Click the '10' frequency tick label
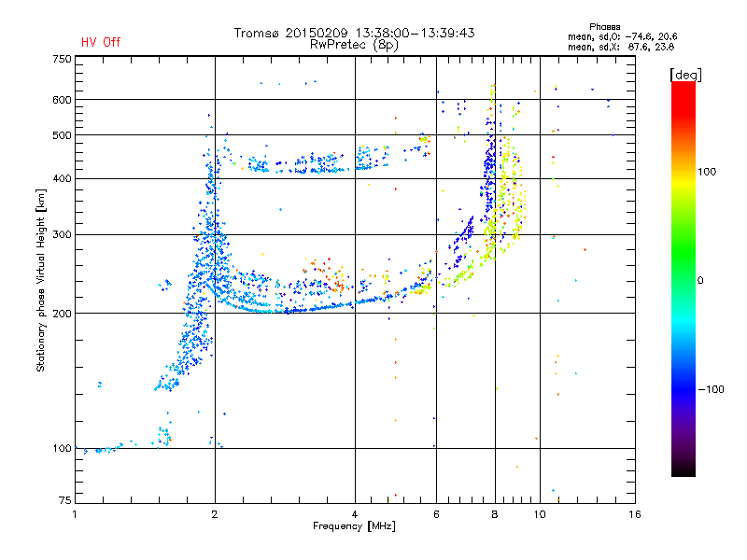Image resolution: width=747 pixels, height=560 pixels. pyautogui.click(x=540, y=514)
